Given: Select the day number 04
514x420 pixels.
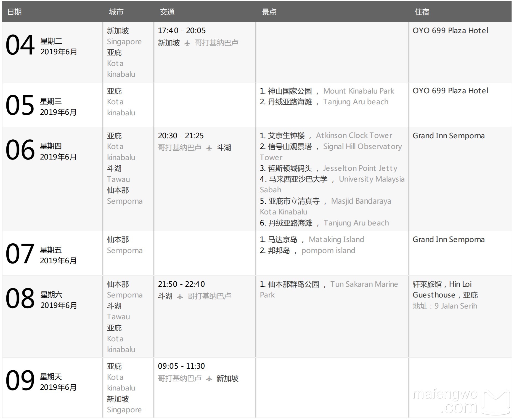Looking at the screenshot, I should [x=20, y=45].
